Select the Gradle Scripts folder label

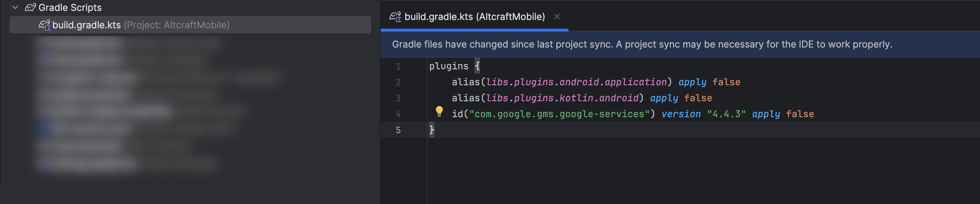coord(70,8)
